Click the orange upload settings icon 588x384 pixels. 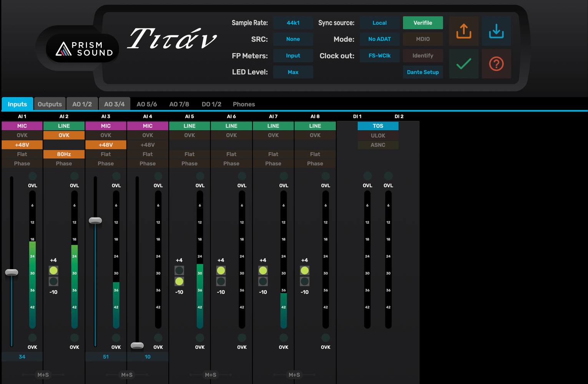pyautogui.click(x=463, y=31)
